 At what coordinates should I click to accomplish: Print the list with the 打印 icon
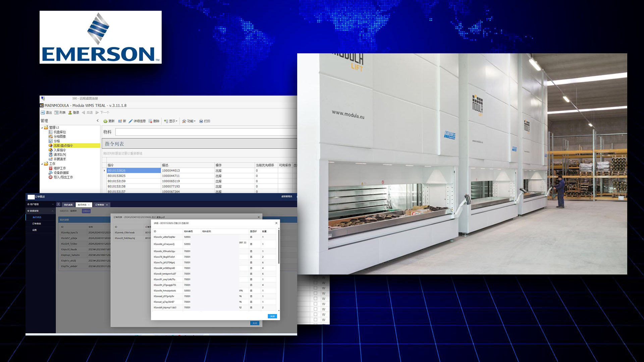[201, 121]
